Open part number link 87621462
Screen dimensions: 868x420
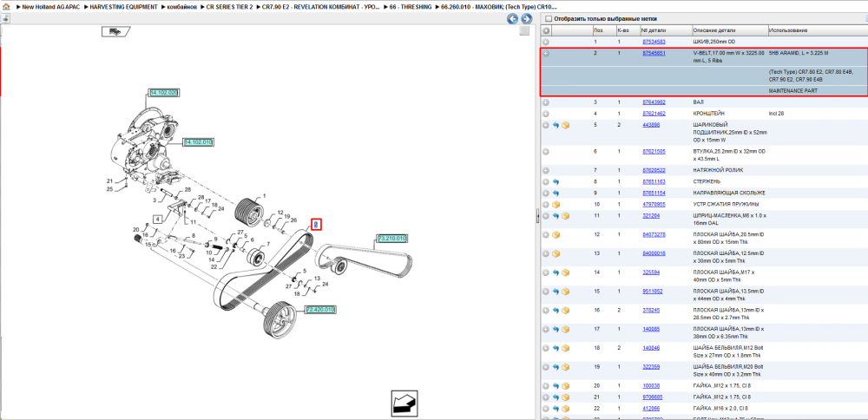click(654, 114)
